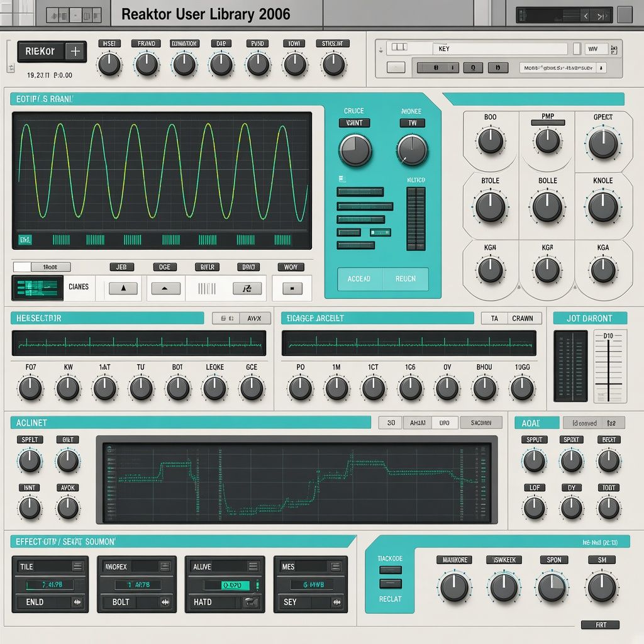Toggle the white switch left of 1Rooe

(22, 267)
